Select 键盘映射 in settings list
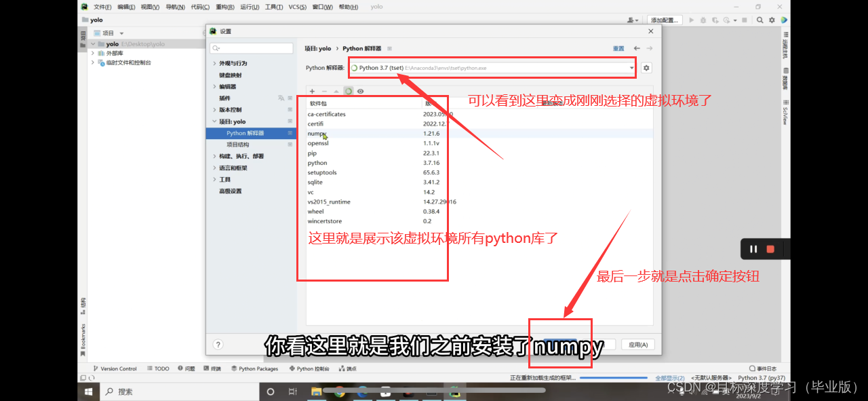Screen dimensions: 868x401 [230, 75]
